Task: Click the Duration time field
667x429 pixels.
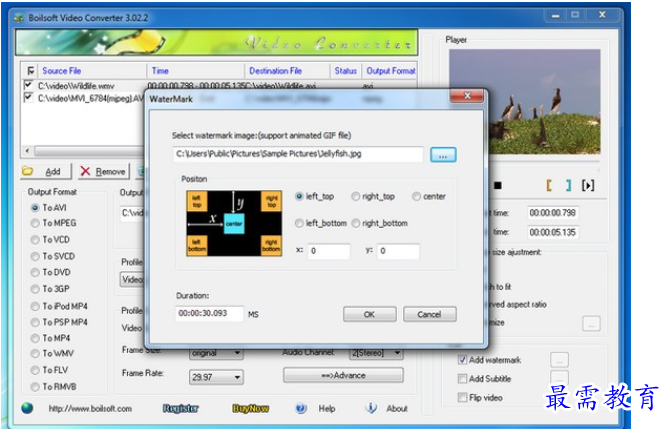Action: point(209,314)
